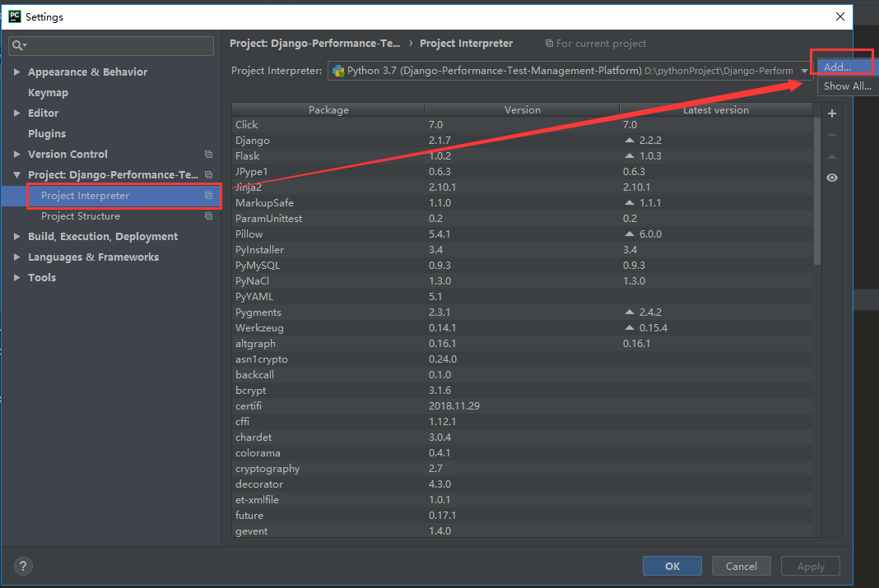This screenshot has height=588, width=879.
Task: Click the OK button
Action: point(672,566)
